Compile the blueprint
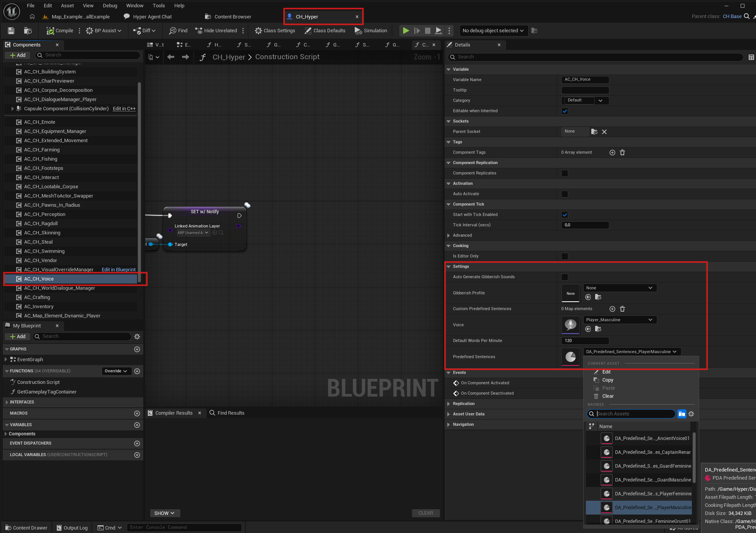756x533 pixels. pos(60,31)
